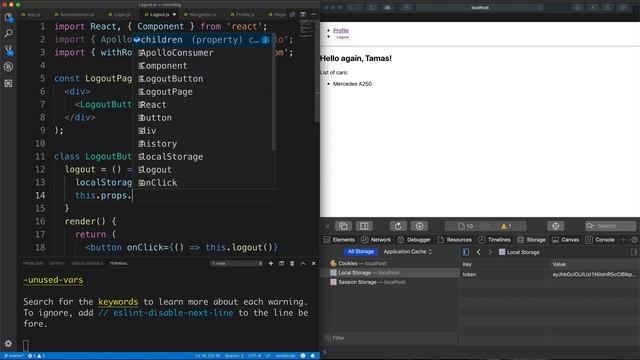
Task: Add a new terminal with plus icon
Action: 271,264
